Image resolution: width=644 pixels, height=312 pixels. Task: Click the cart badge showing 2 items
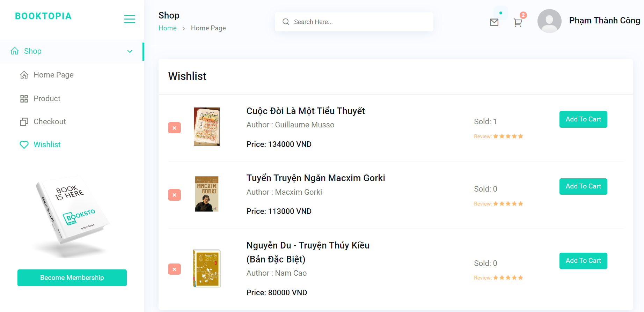coord(523,15)
